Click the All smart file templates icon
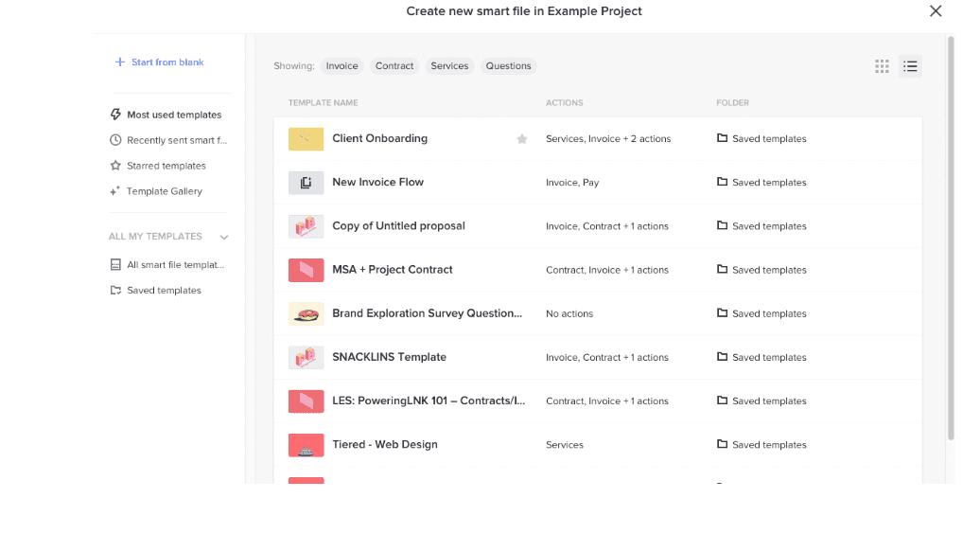The image size is (980, 534). [x=115, y=264]
